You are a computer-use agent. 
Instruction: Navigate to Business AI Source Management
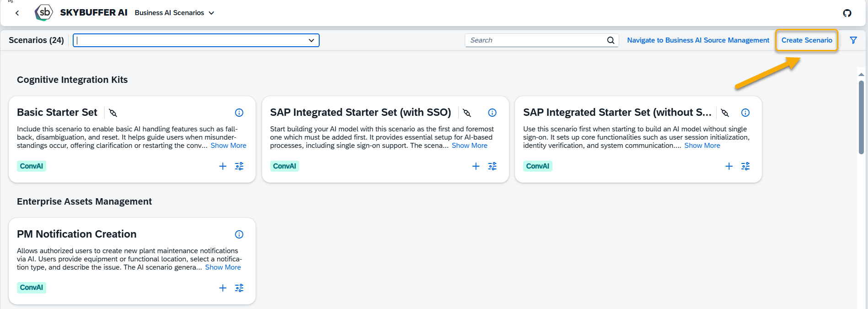tap(698, 40)
